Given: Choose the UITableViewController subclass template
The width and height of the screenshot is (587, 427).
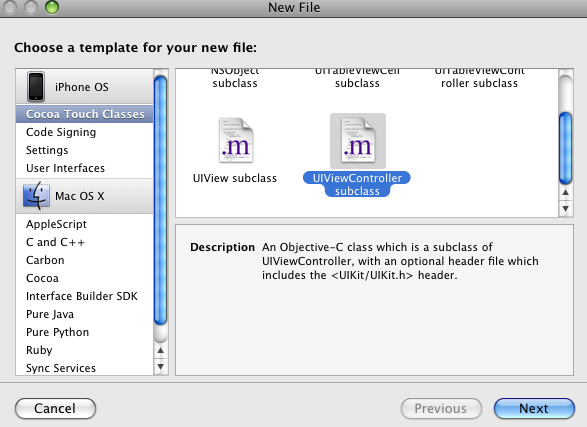Looking at the screenshot, I should [480, 79].
